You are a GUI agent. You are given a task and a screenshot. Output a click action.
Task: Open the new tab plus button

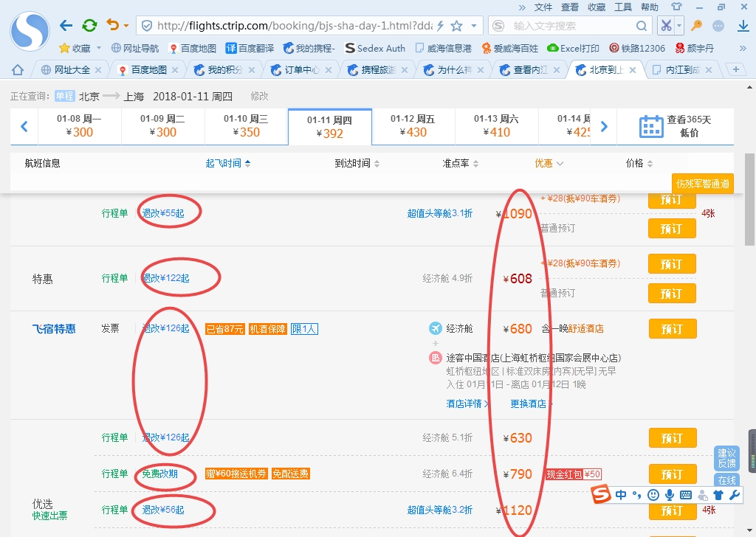pos(736,70)
